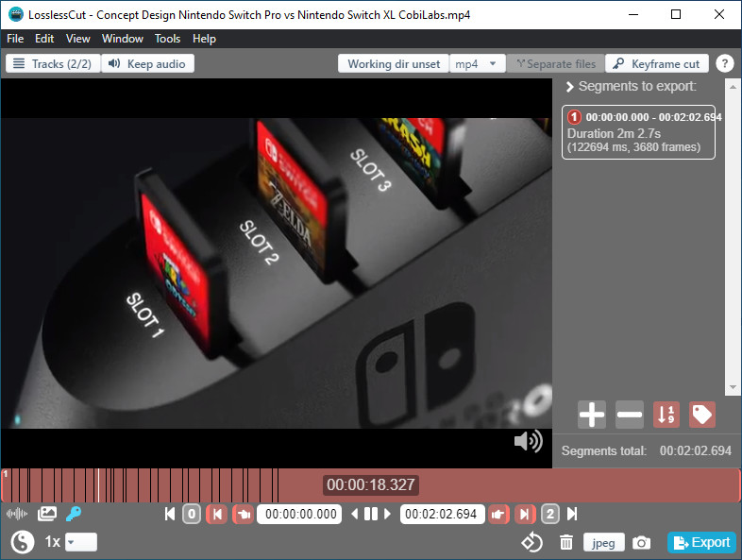742x560 pixels.
Task: Toggle the video thumbnails icon
Action: pyautogui.click(x=47, y=514)
